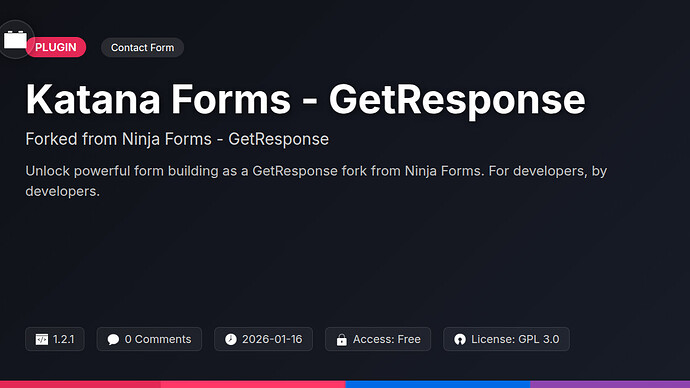Open the Contact Form category tag
This screenshot has height=388, width=690.
[142, 48]
